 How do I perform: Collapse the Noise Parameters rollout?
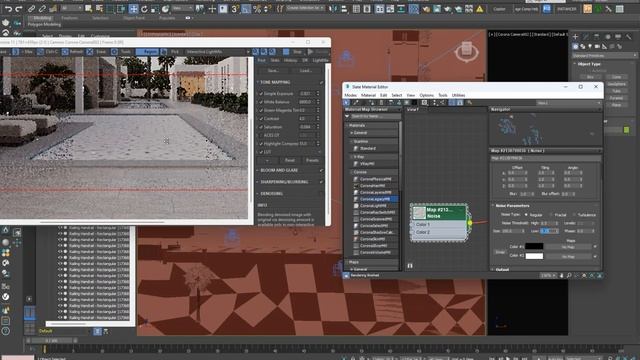(493, 205)
